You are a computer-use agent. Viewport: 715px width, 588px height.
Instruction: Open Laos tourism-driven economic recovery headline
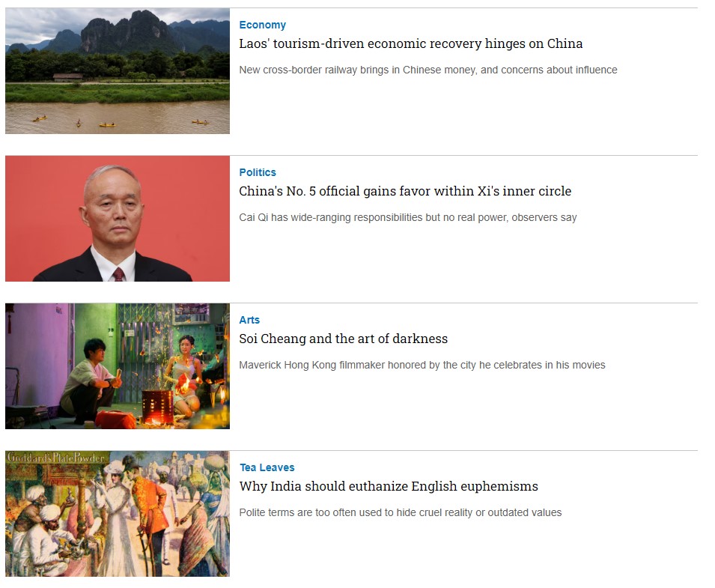point(410,43)
